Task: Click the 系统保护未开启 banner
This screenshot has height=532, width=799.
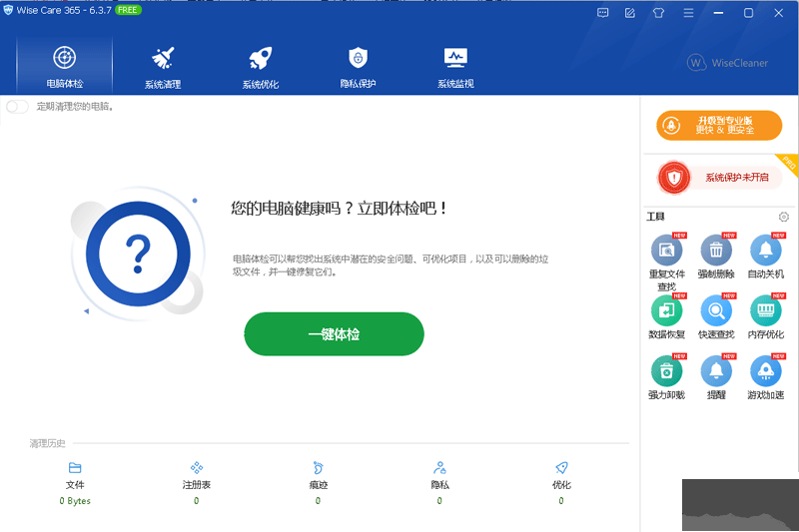Action: (x=719, y=178)
